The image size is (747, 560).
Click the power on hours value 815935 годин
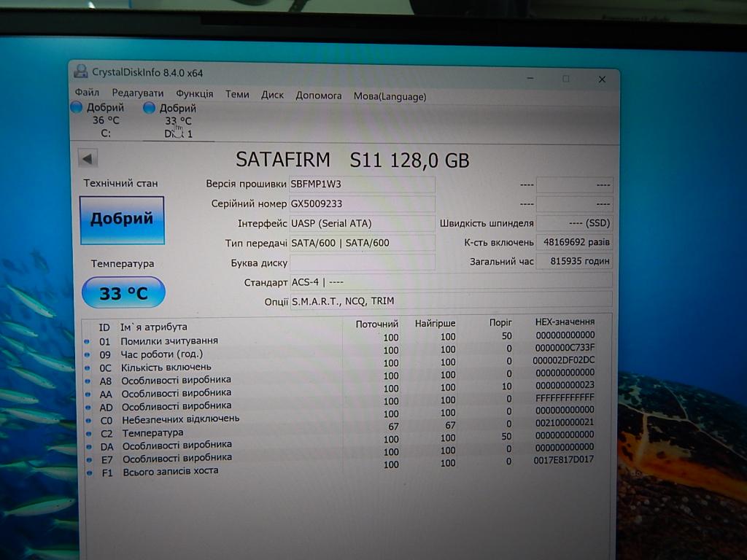pyautogui.click(x=574, y=261)
